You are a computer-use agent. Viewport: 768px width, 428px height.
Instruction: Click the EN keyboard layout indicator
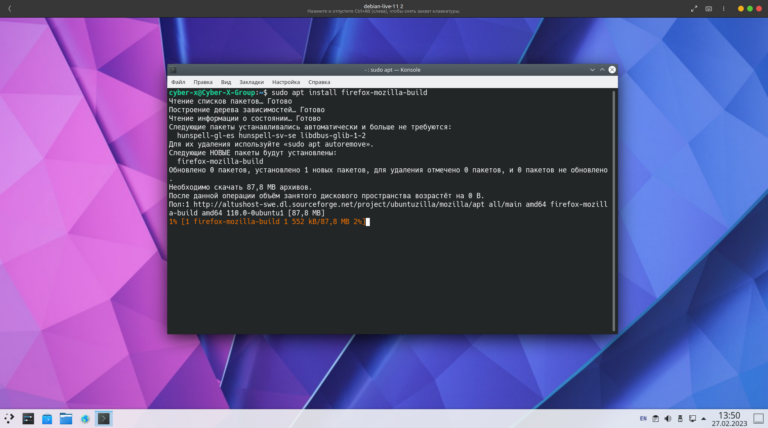(x=643, y=419)
